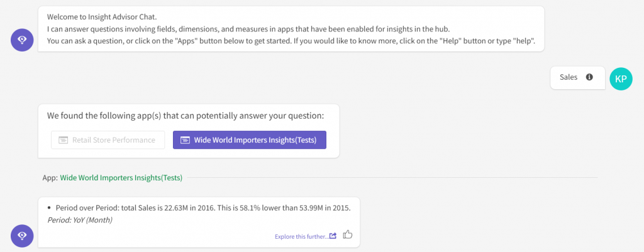Click the Period over Period insight text
The height and width of the screenshot is (252, 644).
[203, 207]
